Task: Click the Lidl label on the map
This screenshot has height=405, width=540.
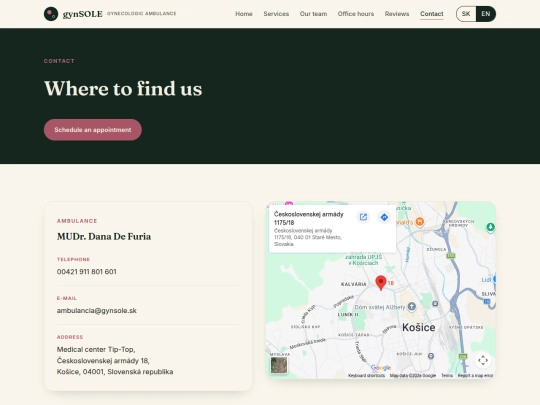Action: point(486,280)
